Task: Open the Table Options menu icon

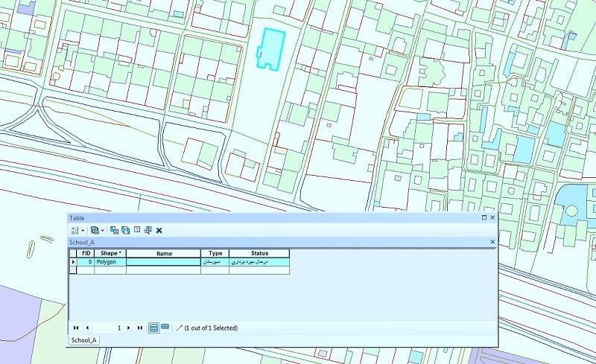Action: coord(74,231)
